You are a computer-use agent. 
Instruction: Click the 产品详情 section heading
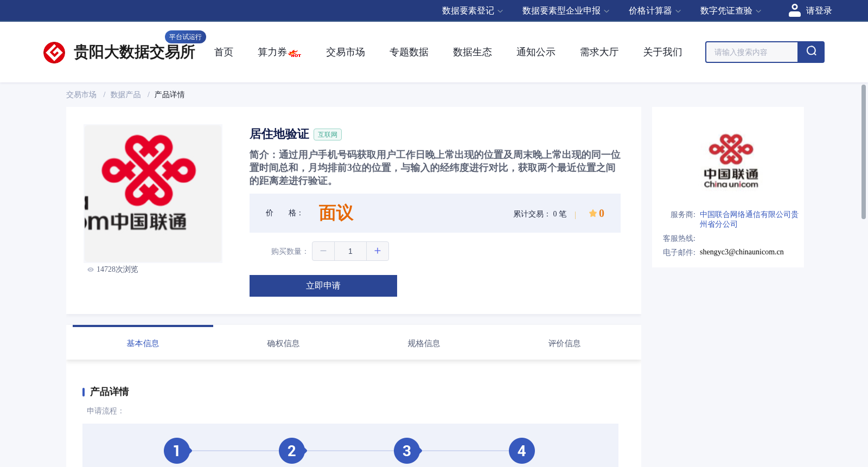(x=109, y=392)
